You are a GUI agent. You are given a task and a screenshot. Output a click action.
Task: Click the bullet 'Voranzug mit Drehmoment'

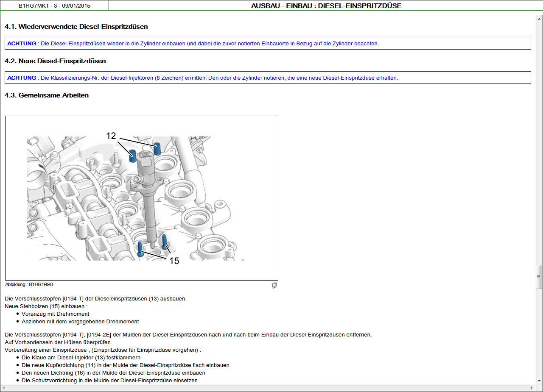[55, 314]
